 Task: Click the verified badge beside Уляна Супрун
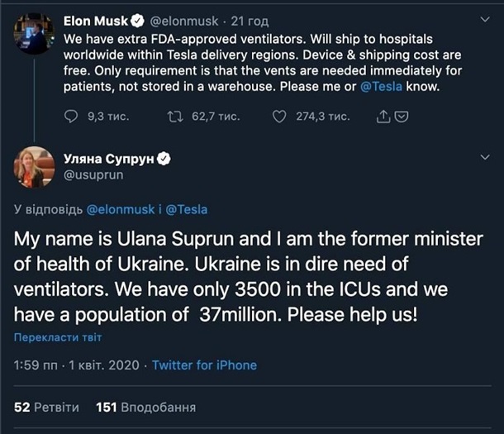164,155
